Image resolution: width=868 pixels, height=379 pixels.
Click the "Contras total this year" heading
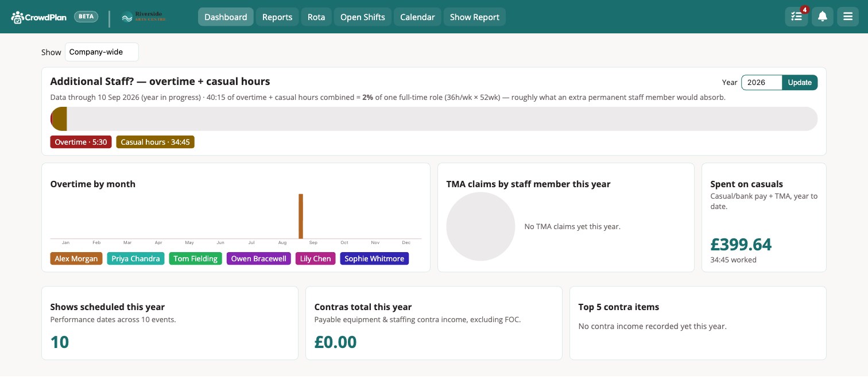[363, 307]
